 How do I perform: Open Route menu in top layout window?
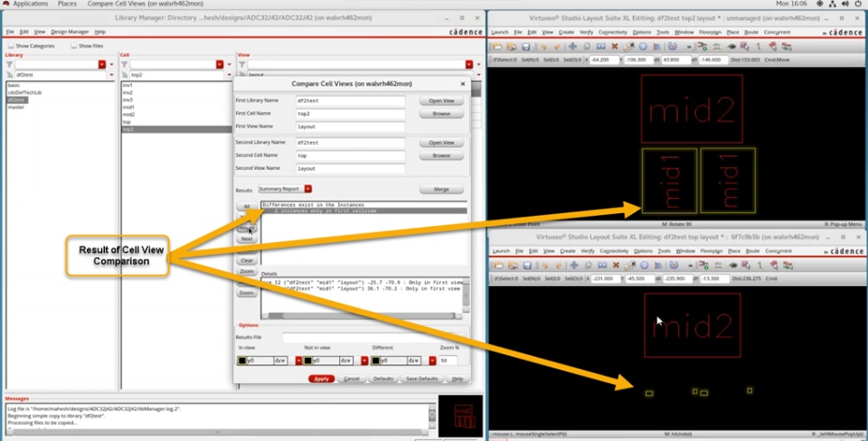pyautogui.click(x=752, y=250)
